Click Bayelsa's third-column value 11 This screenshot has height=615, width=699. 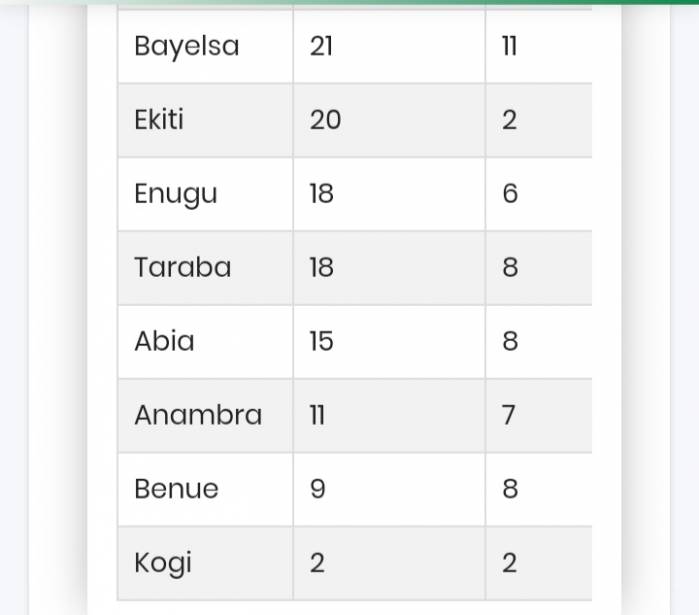click(510, 46)
